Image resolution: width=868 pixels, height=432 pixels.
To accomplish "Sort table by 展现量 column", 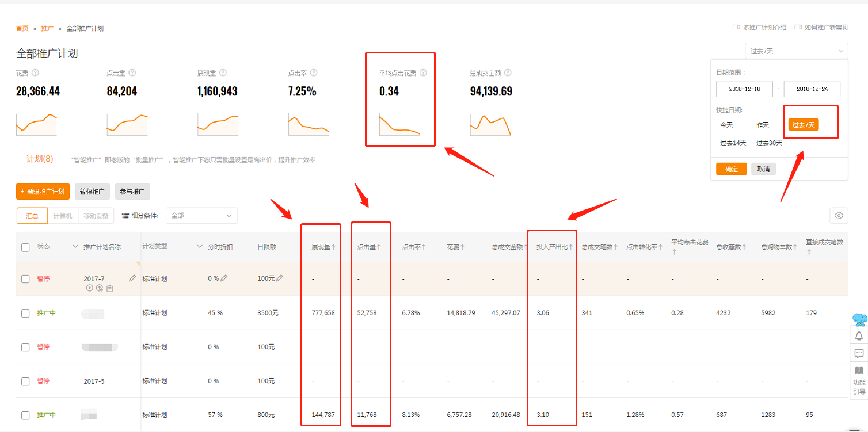I will coord(324,247).
